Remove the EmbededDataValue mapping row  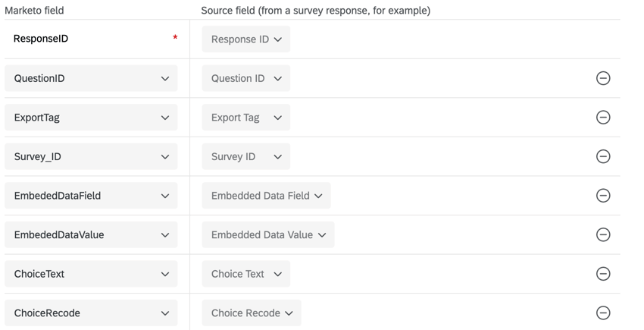coord(603,234)
